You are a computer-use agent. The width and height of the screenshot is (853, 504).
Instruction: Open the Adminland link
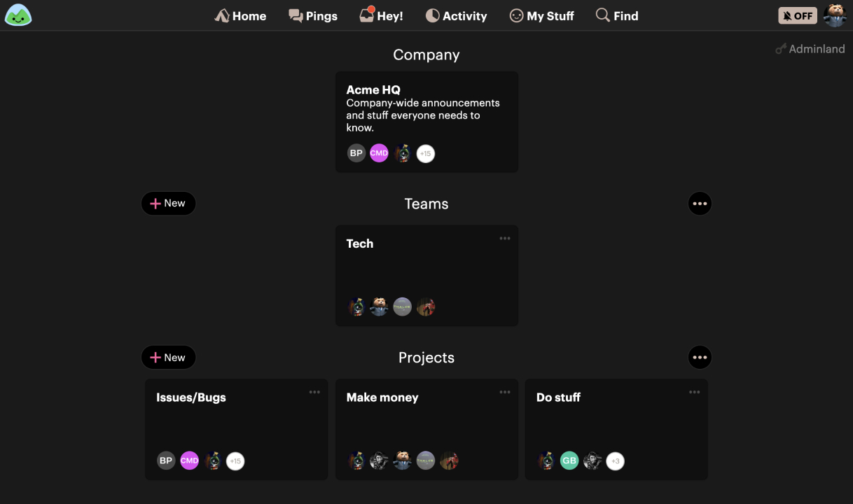[810, 49]
